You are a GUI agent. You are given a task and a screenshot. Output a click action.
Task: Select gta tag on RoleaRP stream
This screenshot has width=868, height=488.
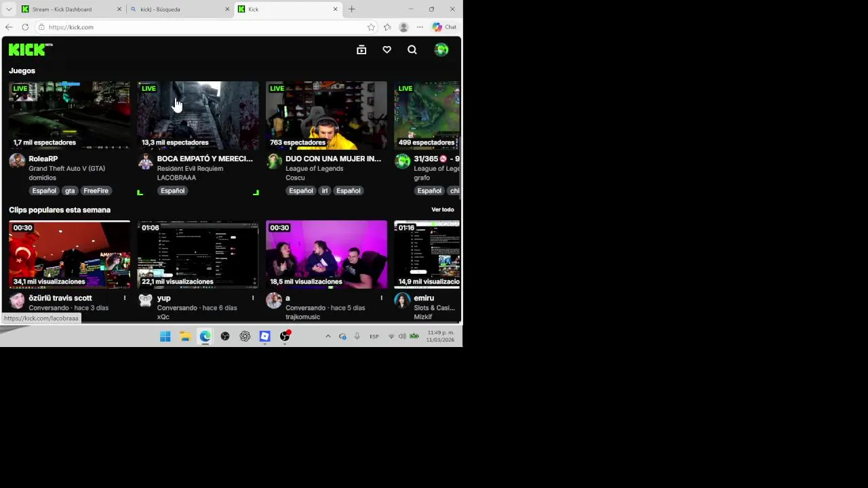pos(70,191)
